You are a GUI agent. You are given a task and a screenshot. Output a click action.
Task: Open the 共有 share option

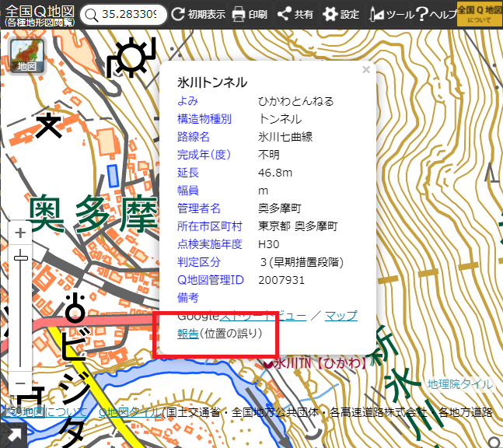pyautogui.click(x=285, y=14)
